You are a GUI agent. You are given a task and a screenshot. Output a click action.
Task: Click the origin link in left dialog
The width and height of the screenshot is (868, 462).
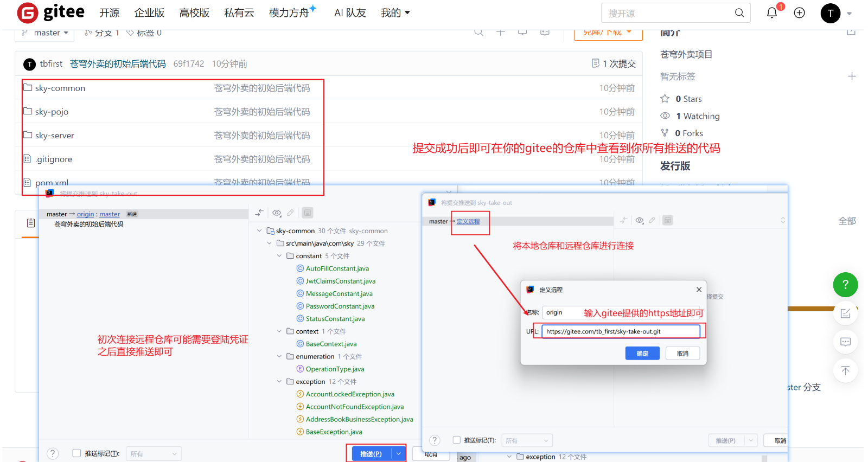pos(85,214)
